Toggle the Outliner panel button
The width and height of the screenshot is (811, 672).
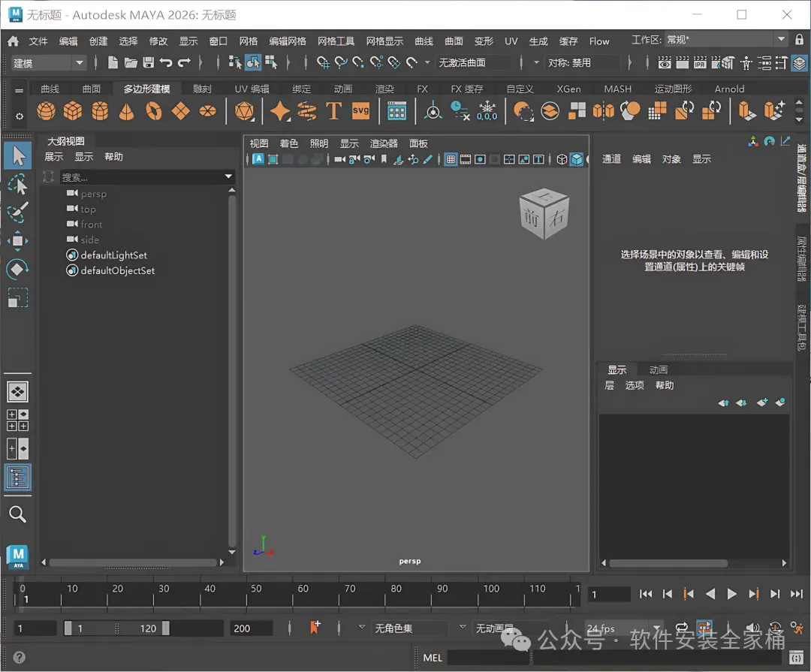click(17, 478)
